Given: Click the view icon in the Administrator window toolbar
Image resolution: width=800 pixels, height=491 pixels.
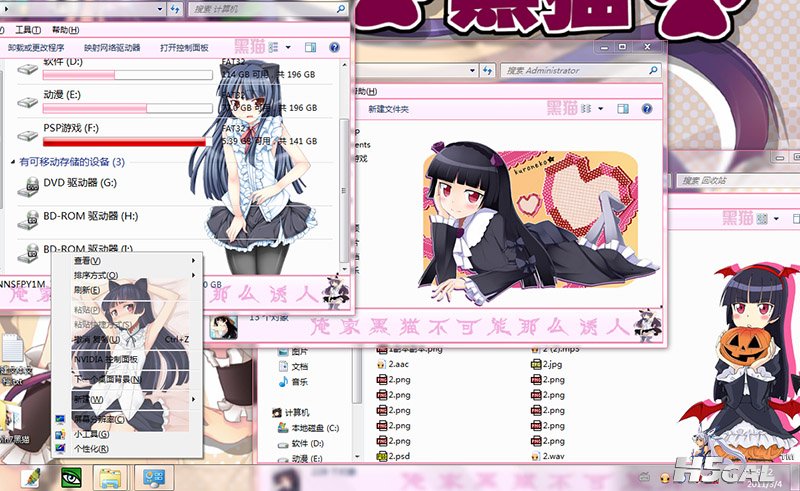Looking at the screenshot, I should click(x=586, y=109).
